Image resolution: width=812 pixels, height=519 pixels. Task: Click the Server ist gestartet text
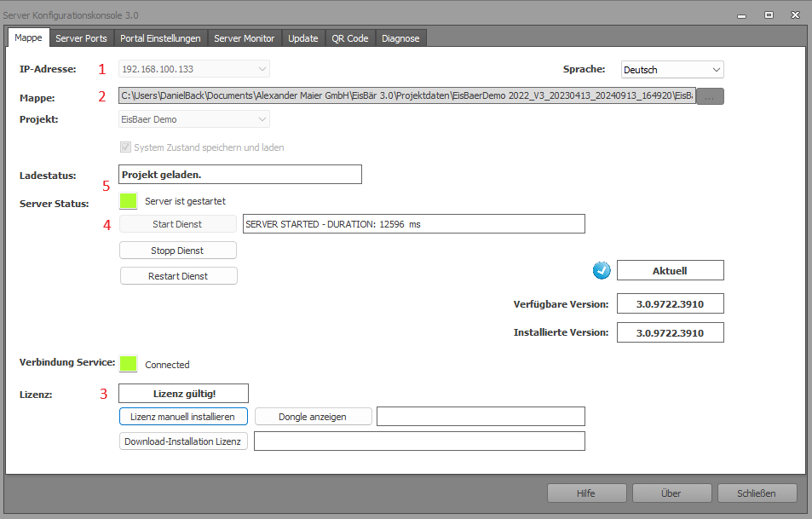185,201
